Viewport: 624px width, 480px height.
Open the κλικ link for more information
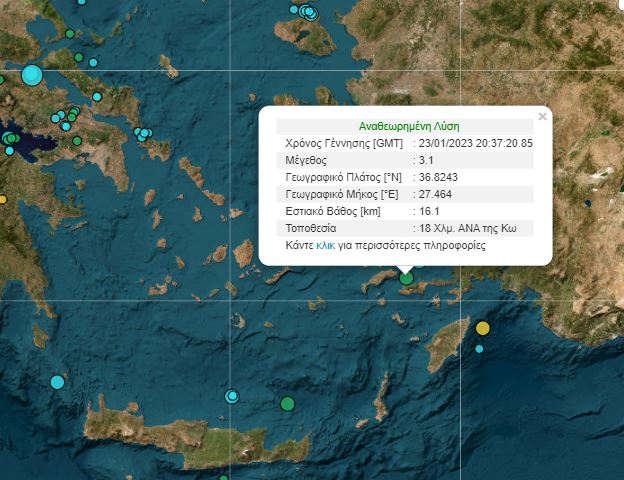tap(325, 245)
